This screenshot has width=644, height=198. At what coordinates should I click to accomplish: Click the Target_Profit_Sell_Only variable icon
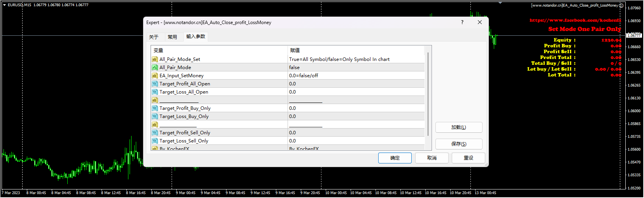pyautogui.click(x=154, y=133)
